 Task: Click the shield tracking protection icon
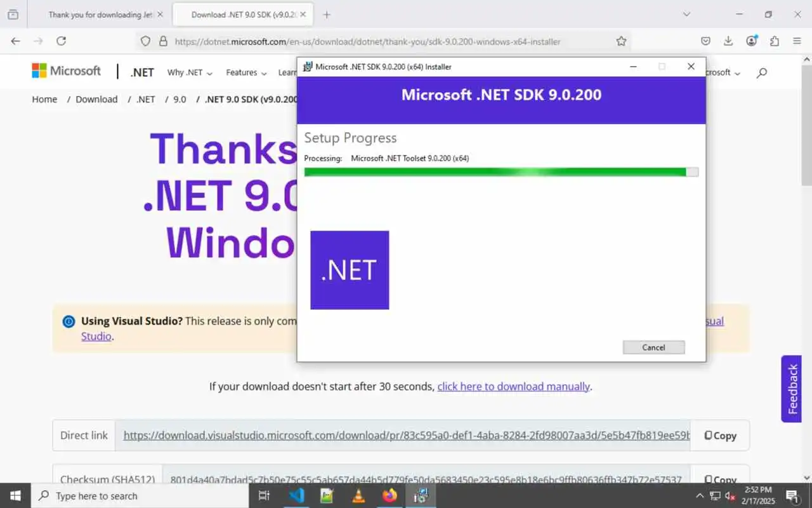(145, 41)
